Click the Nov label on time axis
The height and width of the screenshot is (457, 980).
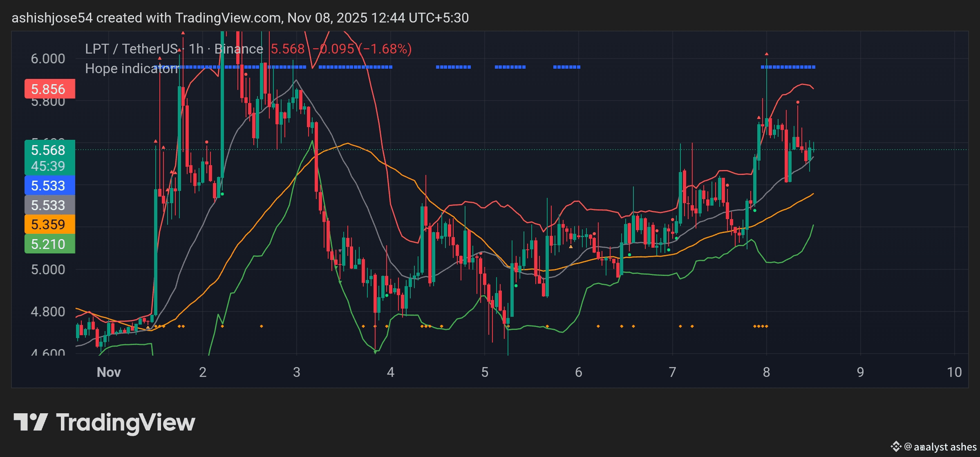pos(109,372)
